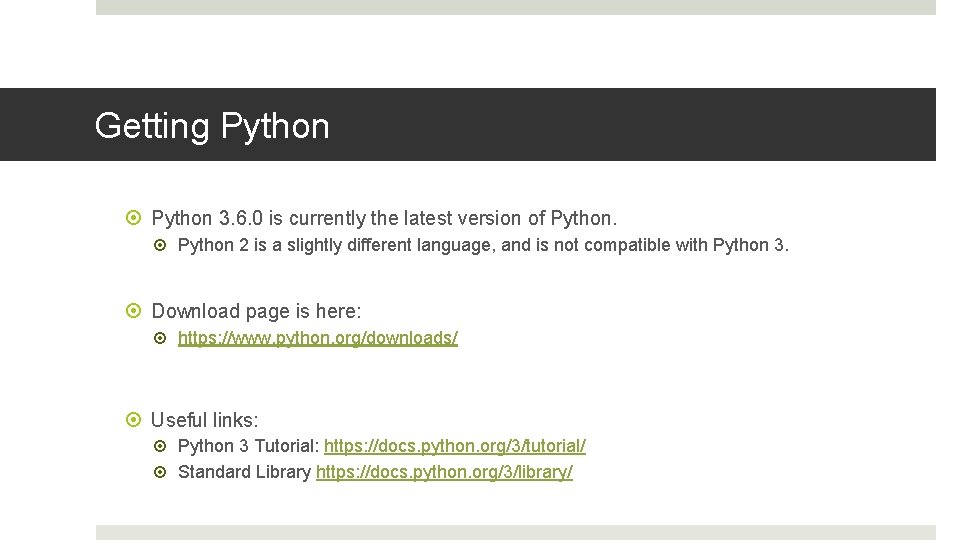960x540 pixels.
Task: Open the Python 3 Tutorial docs link
Action: click(x=455, y=446)
